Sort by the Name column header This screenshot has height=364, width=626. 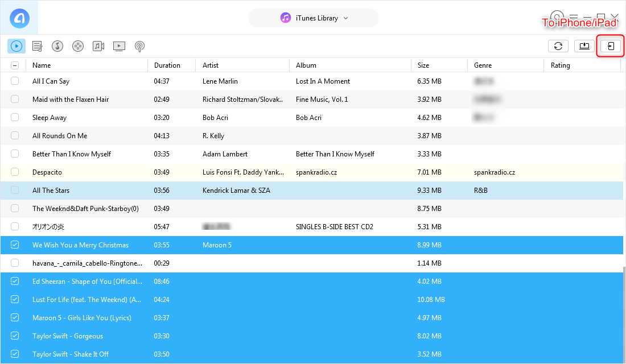[87, 65]
